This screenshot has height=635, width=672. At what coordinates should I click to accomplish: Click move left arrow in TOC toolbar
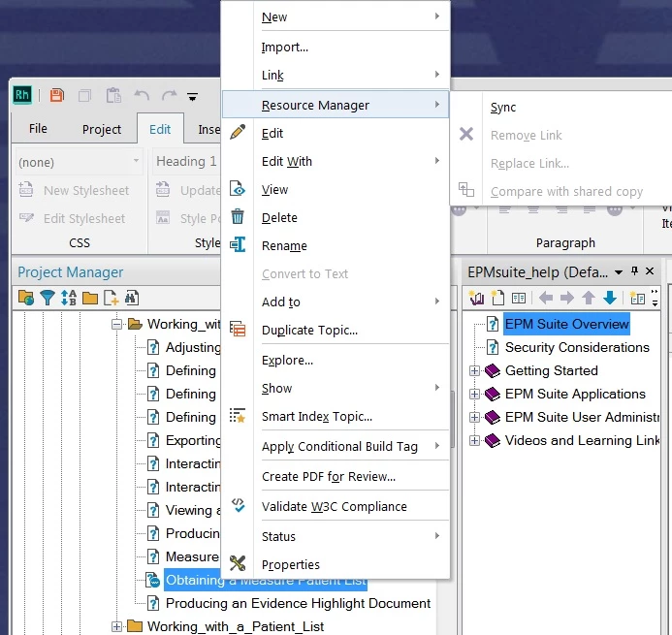tap(546, 298)
